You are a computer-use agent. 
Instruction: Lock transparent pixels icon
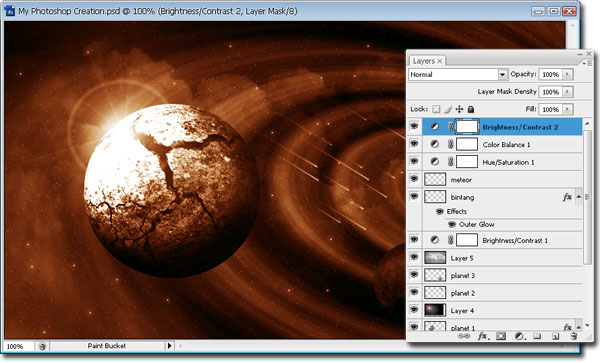pyautogui.click(x=436, y=109)
